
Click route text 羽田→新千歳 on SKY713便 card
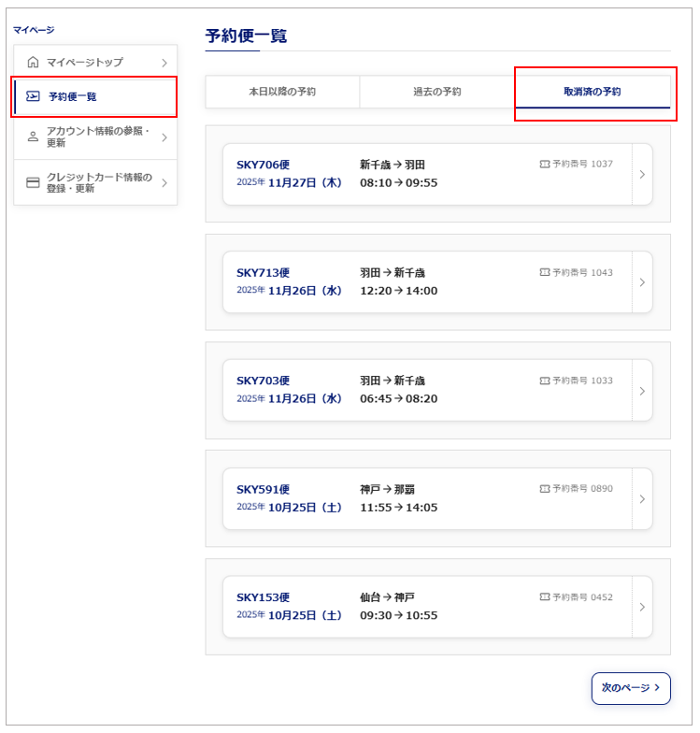click(393, 273)
